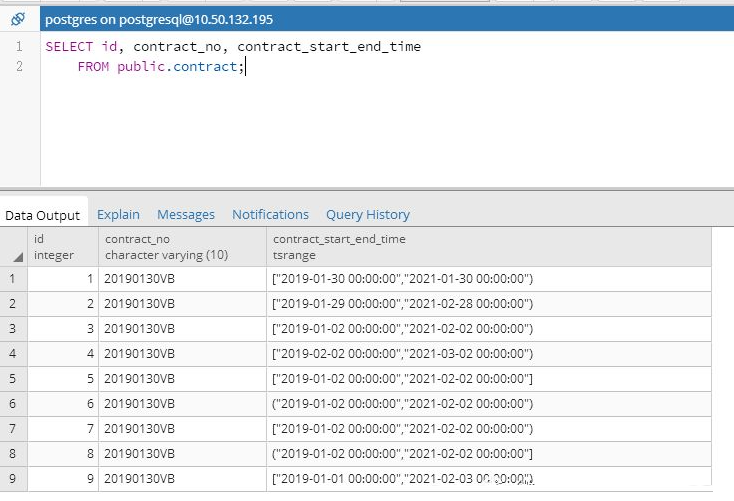
Task: Click the id integer column header
Action: pyautogui.click(x=63, y=247)
